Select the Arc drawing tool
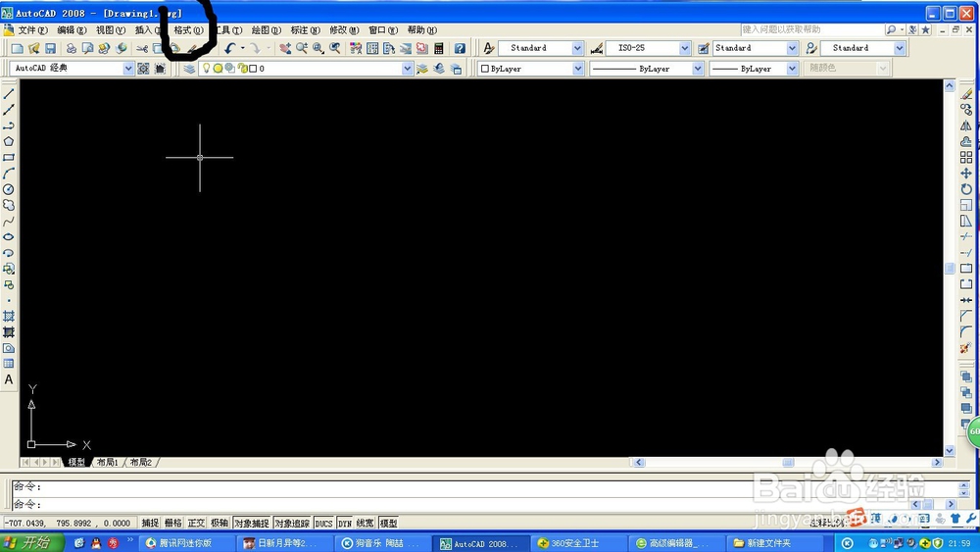 [x=9, y=174]
